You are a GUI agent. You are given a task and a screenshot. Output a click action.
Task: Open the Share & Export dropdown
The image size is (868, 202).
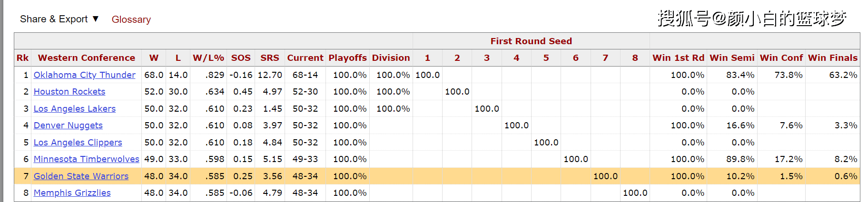(59, 19)
